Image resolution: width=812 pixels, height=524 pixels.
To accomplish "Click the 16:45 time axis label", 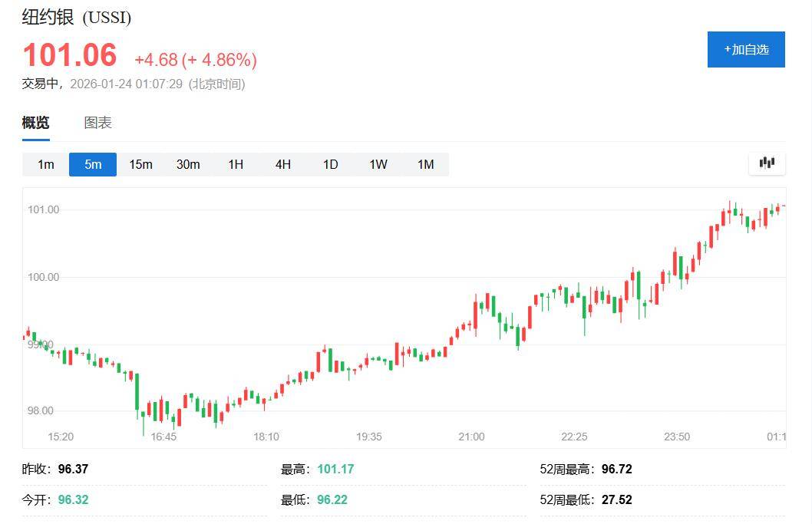I will 163,437.
